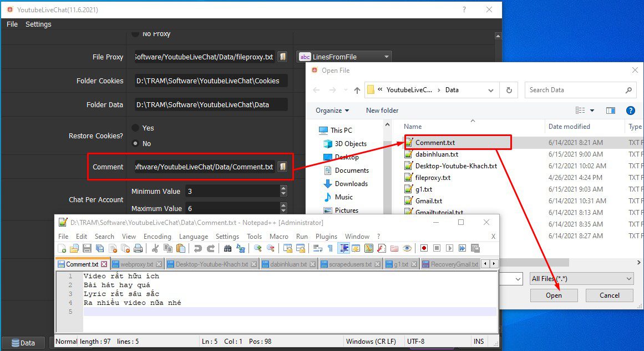
Task: Open the Settings menu in YoutubeLiveChat
Action: point(38,24)
